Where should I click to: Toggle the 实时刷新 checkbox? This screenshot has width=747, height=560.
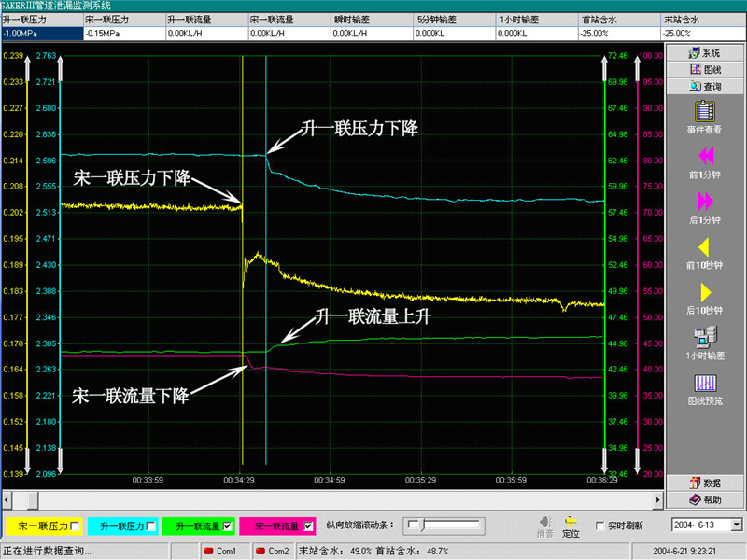click(600, 525)
